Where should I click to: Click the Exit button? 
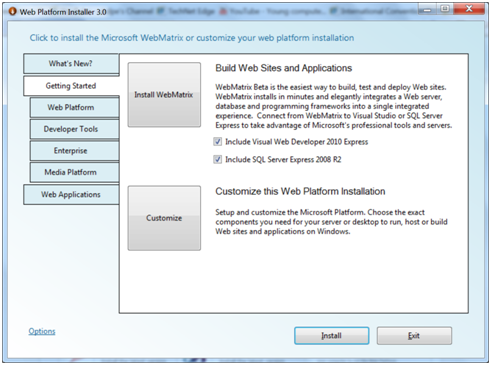[414, 336]
